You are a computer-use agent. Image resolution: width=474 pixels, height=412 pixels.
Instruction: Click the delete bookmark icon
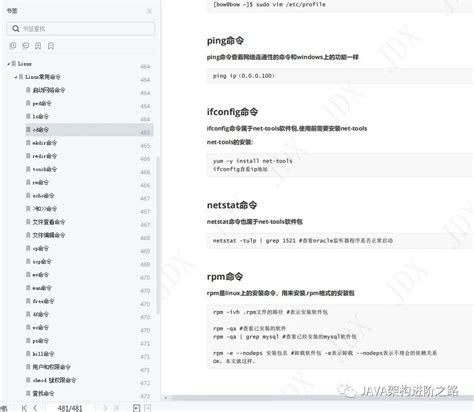51,46
